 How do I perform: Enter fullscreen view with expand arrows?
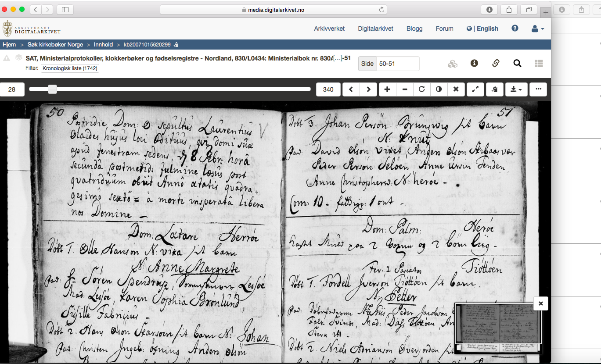pyautogui.click(x=475, y=89)
